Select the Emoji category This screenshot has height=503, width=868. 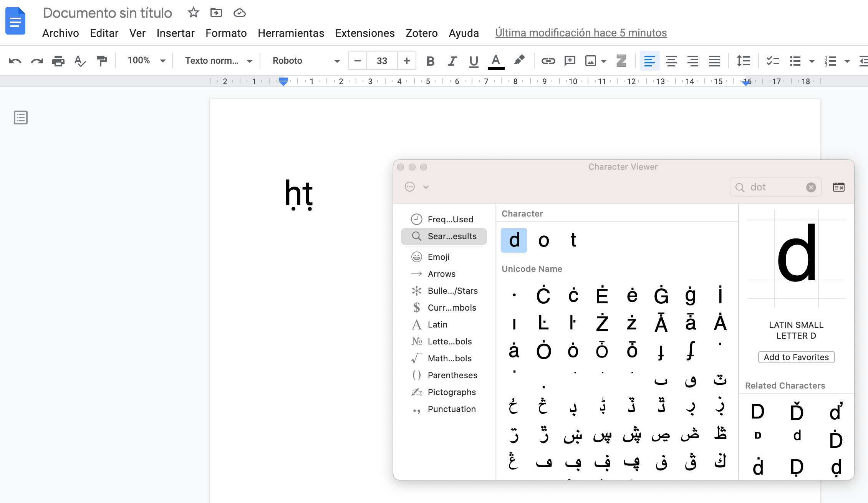[x=444, y=257]
